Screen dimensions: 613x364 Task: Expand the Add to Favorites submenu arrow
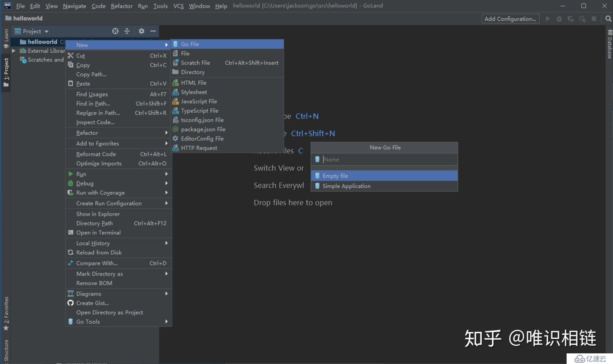tap(166, 143)
